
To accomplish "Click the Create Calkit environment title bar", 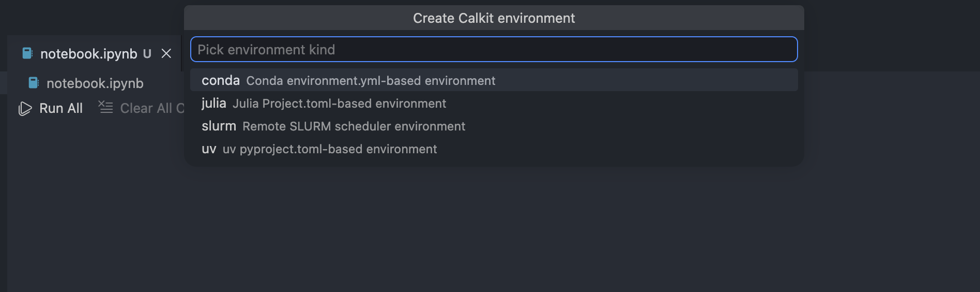I will coord(494,18).
